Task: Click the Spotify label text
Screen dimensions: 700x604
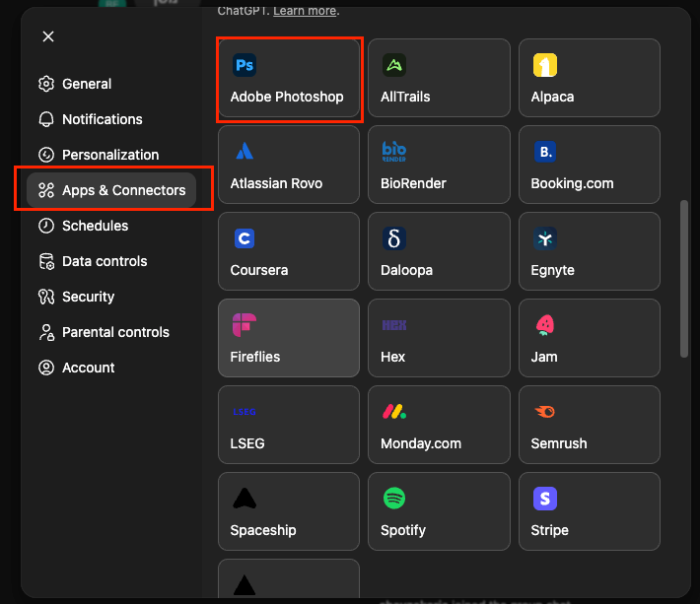Action: (x=402, y=530)
